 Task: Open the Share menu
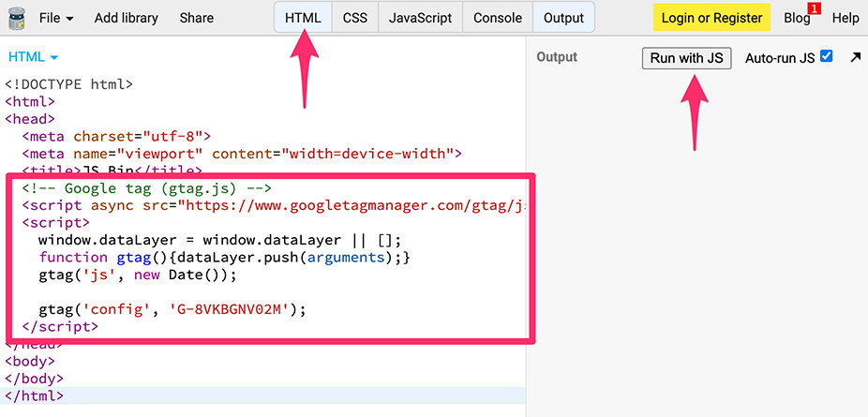click(x=197, y=18)
